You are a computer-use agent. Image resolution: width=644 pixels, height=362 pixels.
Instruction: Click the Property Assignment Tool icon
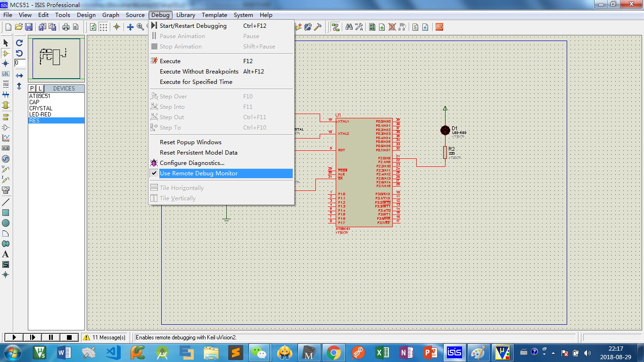[359, 27]
